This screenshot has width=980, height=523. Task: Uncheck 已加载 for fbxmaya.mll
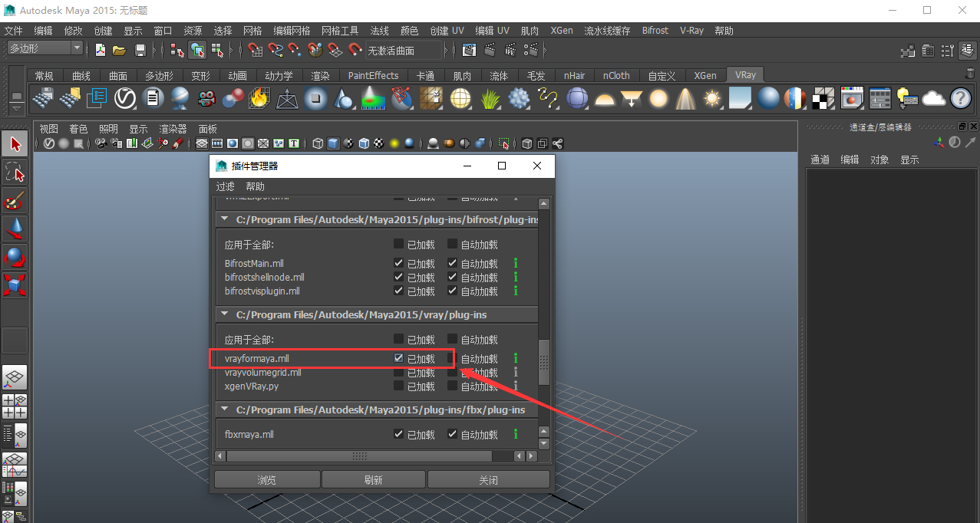coord(398,434)
